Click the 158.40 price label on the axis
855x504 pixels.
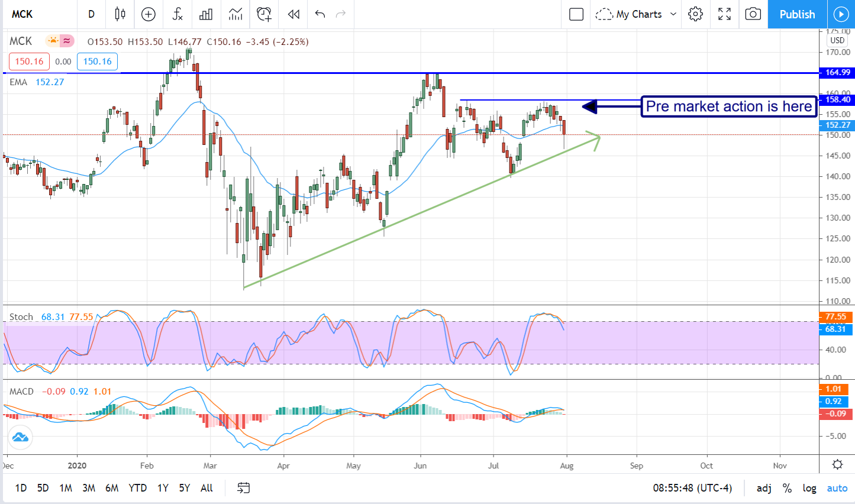pos(837,99)
